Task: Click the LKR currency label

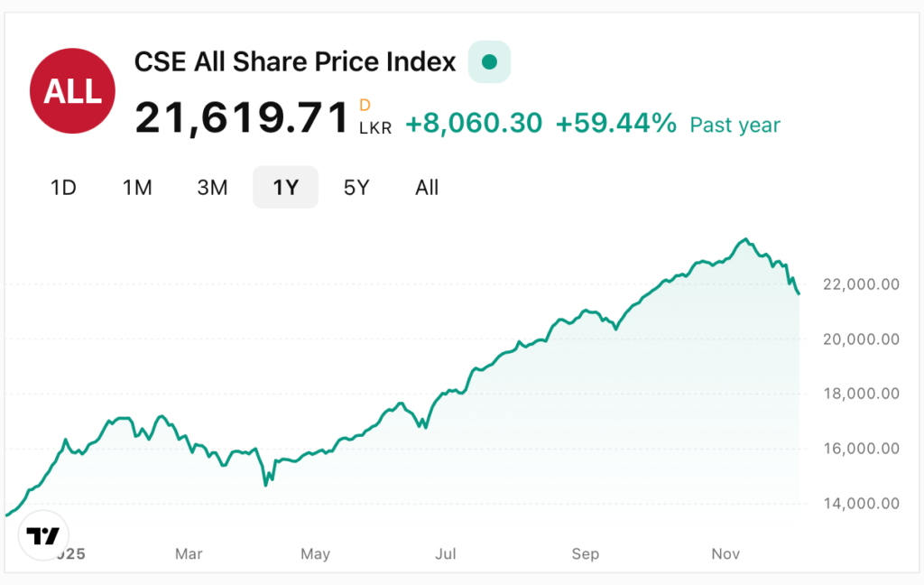Action: tap(375, 129)
